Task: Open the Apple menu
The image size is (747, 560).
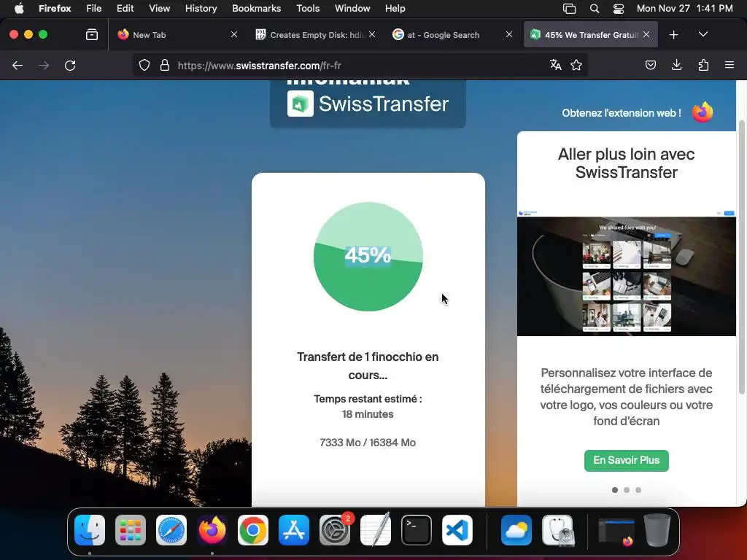Action: [19, 9]
